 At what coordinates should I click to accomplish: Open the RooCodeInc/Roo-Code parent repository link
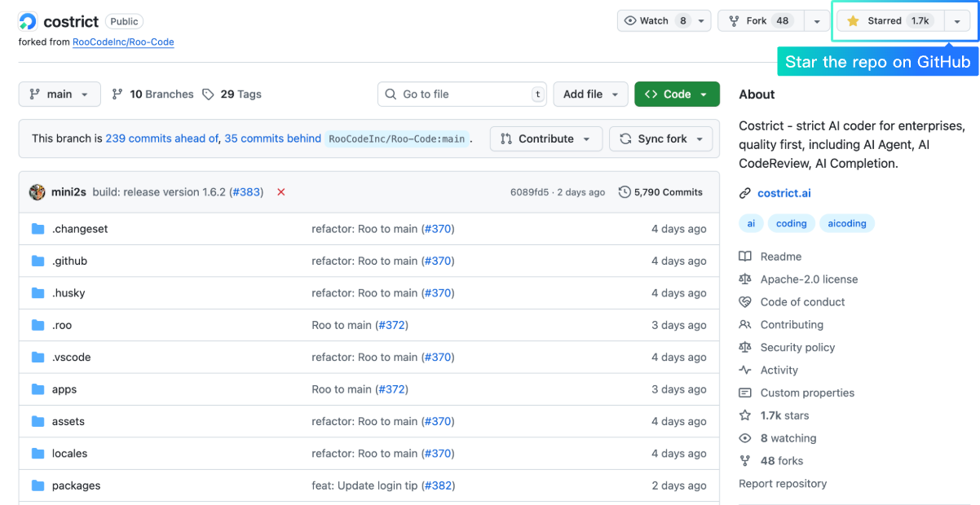pos(123,42)
